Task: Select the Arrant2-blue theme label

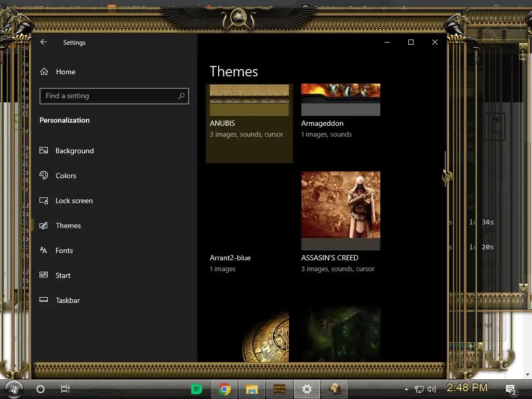Action: (230, 258)
